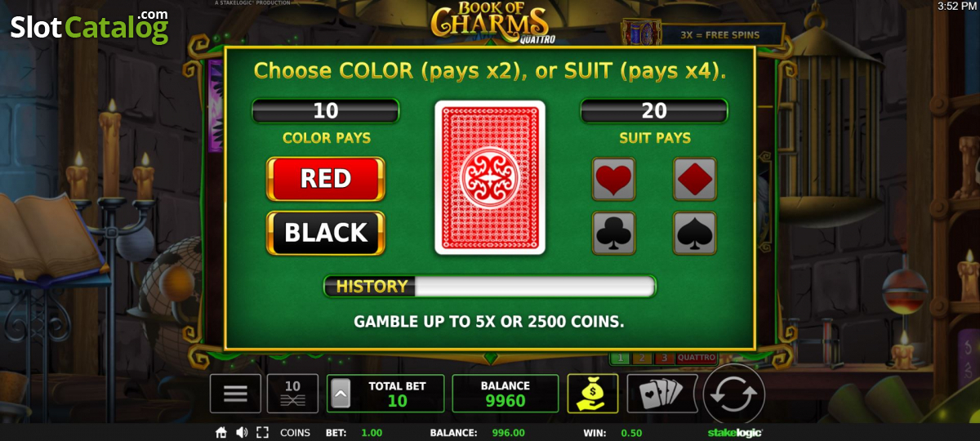Image resolution: width=980 pixels, height=441 pixels.
Task: Open the SlotCatalog.com logo link
Action: [90, 26]
